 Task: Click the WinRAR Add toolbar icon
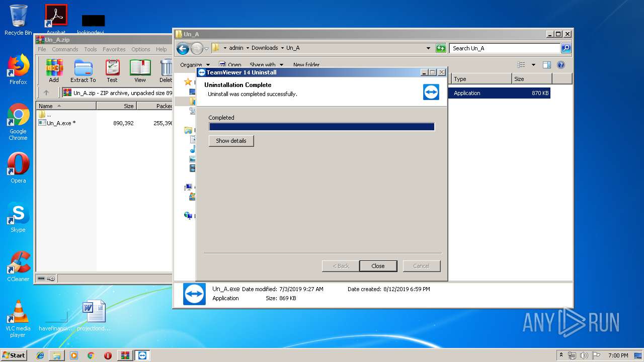click(x=54, y=71)
